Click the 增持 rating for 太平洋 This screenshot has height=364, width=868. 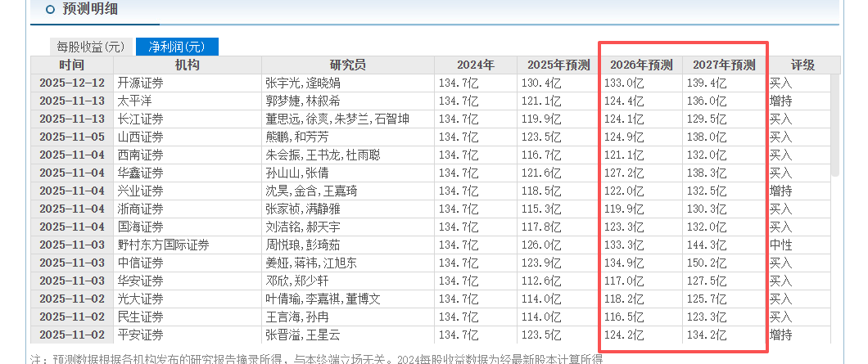click(x=781, y=101)
